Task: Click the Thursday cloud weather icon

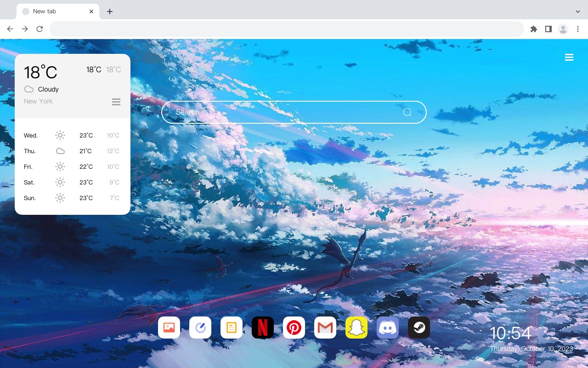Action: [60, 151]
